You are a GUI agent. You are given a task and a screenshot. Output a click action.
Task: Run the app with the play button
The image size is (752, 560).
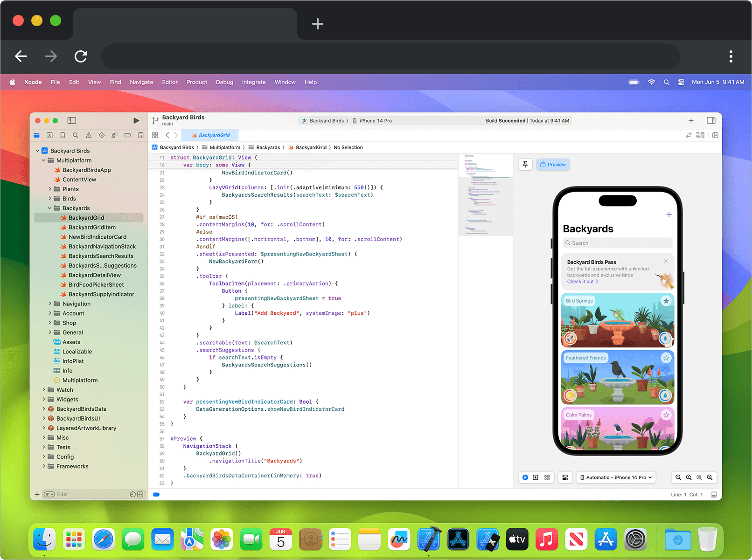(136, 121)
